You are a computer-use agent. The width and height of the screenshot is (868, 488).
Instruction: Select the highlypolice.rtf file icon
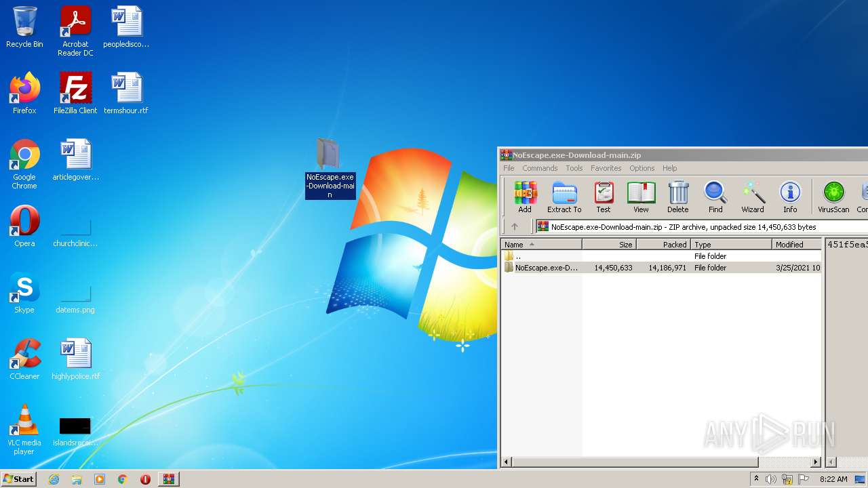75,359
